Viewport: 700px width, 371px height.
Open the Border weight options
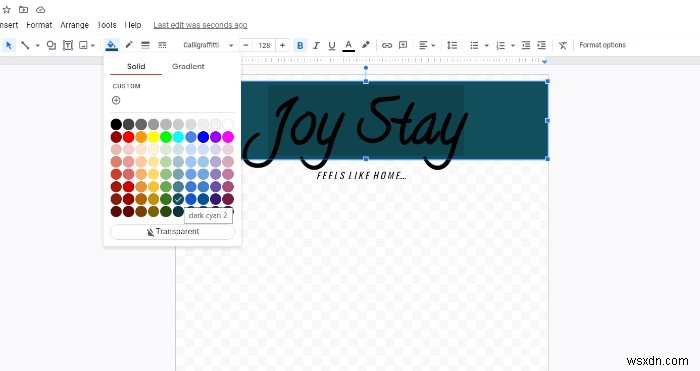click(145, 45)
